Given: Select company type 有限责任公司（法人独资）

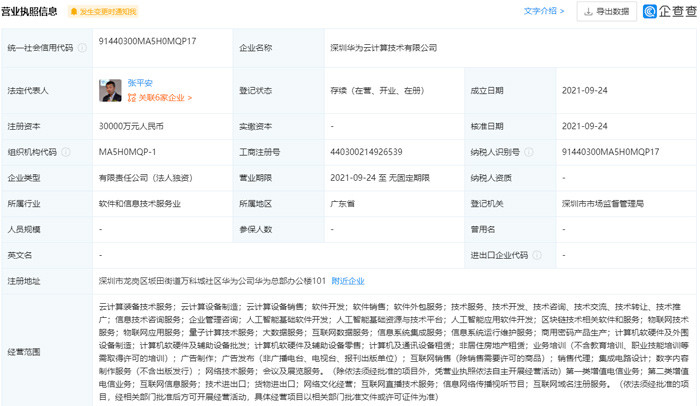Looking at the screenshot, I should (146, 178).
